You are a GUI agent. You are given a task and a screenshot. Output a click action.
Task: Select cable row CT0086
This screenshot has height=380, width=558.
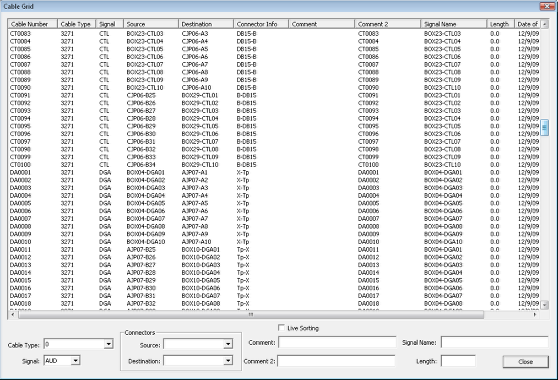click(274, 57)
